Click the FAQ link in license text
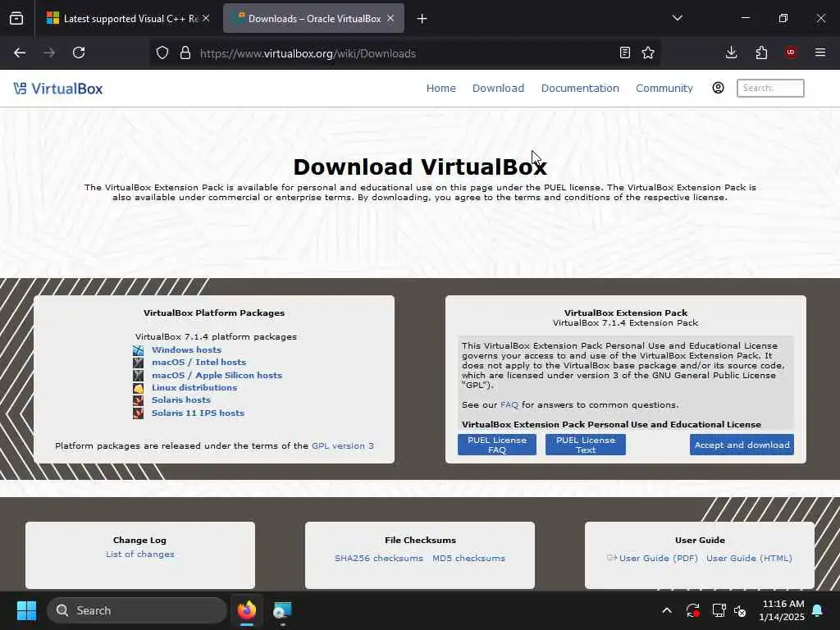 (509, 405)
